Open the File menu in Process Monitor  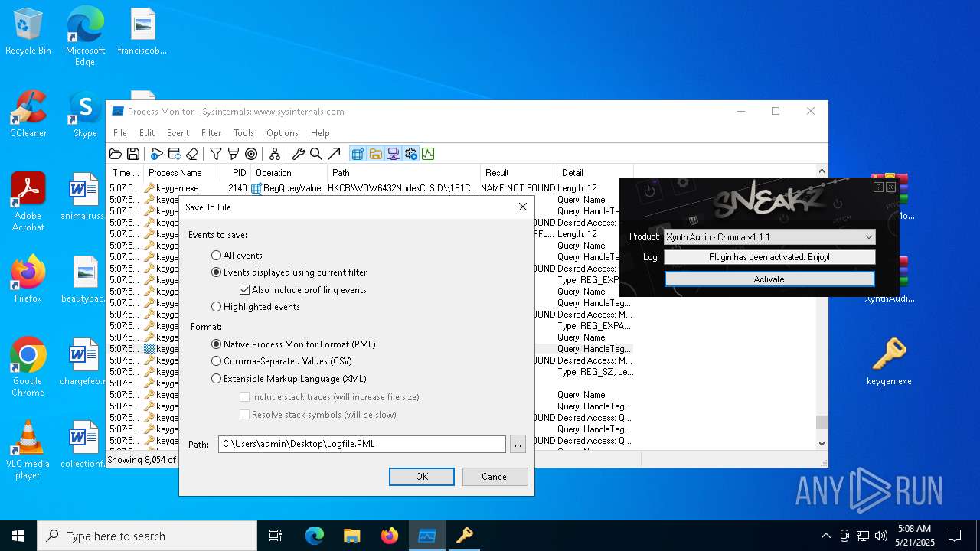[x=120, y=133]
